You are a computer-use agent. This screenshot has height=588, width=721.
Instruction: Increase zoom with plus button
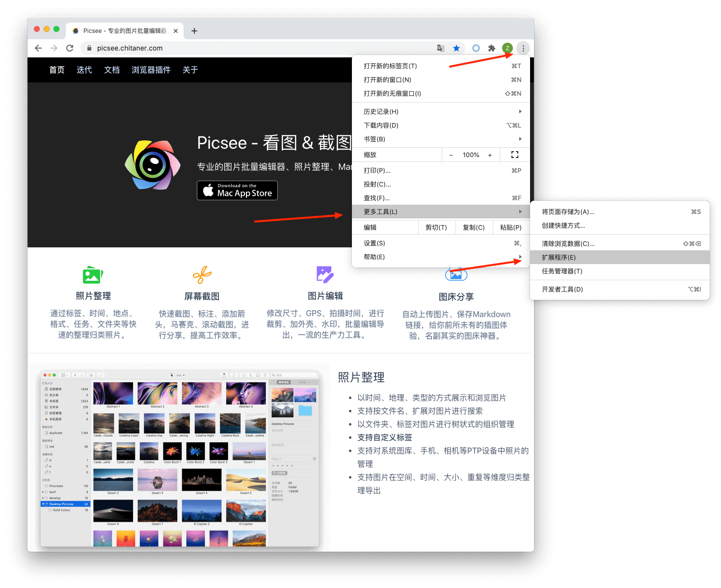[490, 155]
